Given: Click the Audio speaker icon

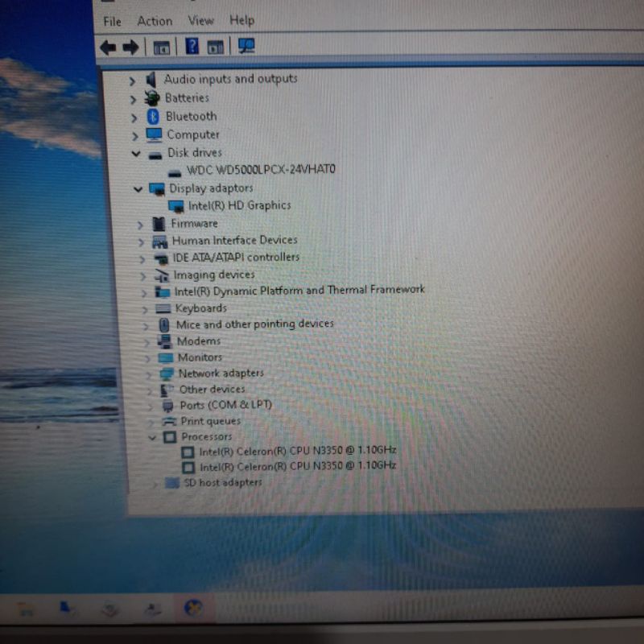Looking at the screenshot, I should [x=151, y=80].
